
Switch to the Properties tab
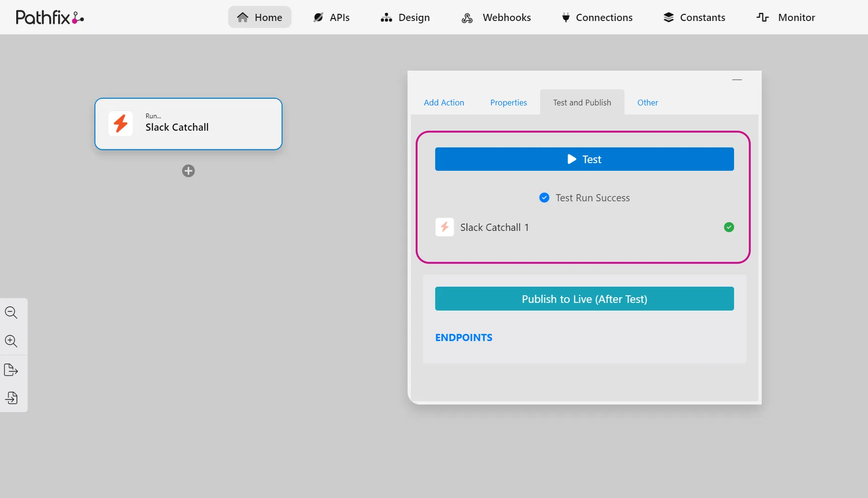click(x=509, y=102)
